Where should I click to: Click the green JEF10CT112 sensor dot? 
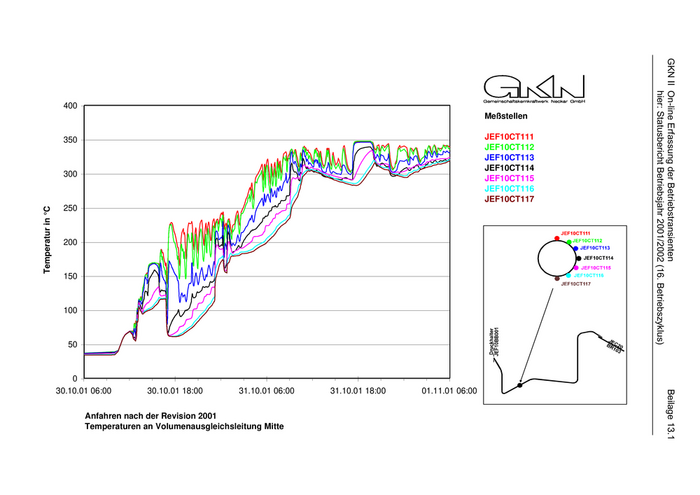569,242
